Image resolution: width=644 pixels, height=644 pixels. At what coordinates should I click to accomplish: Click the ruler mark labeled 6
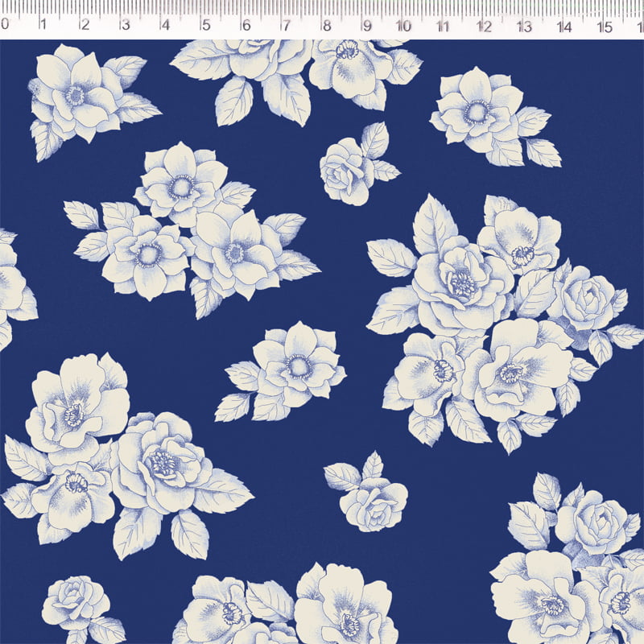[x=246, y=26]
